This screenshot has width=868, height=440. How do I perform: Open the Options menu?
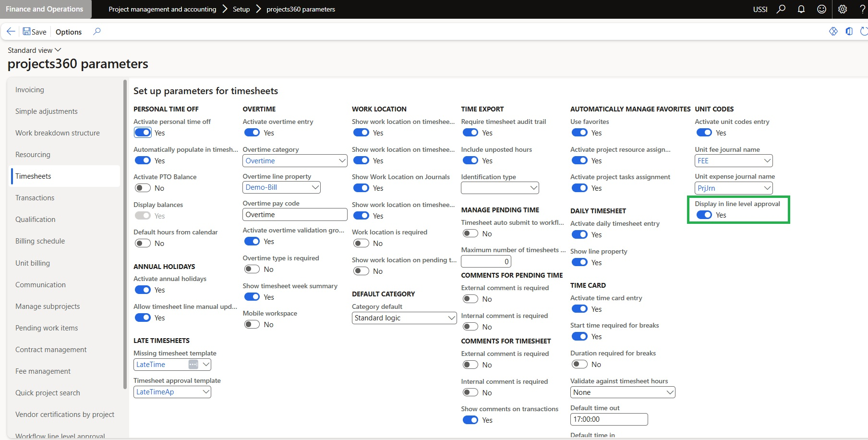click(69, 32)
